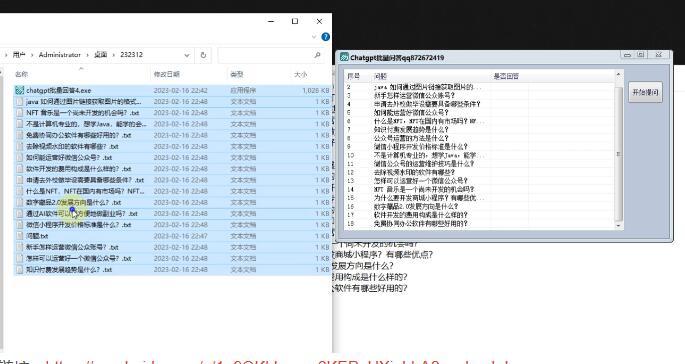Click the Explorer refresh icon

click(203, 55)
